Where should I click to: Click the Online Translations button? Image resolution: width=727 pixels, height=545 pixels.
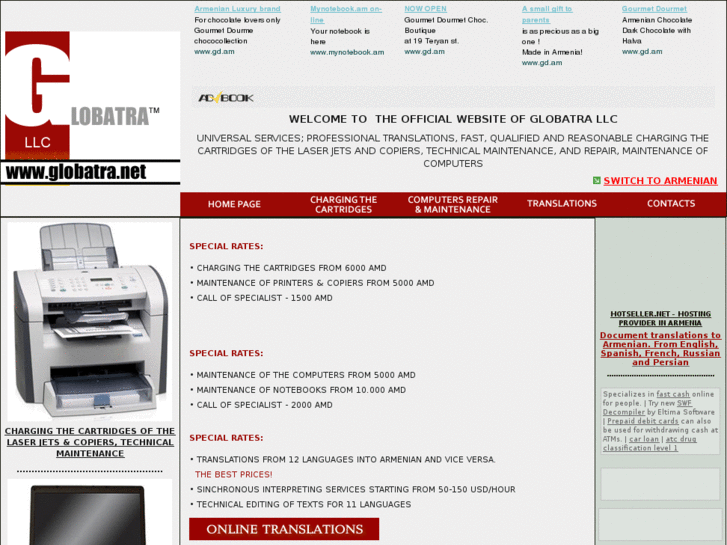click(x=284, y=529)
